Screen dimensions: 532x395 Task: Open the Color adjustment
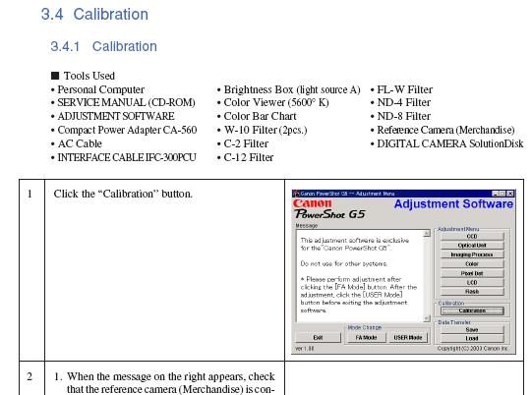click(472, 263)
